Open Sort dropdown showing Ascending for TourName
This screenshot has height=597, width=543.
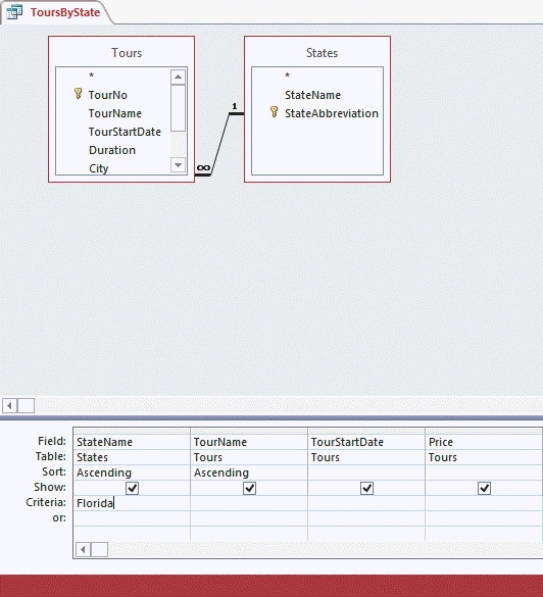(249, 472)
